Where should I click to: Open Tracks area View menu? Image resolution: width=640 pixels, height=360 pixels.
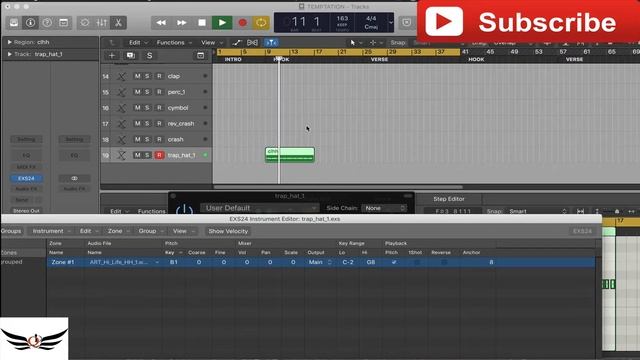[211, 42]
